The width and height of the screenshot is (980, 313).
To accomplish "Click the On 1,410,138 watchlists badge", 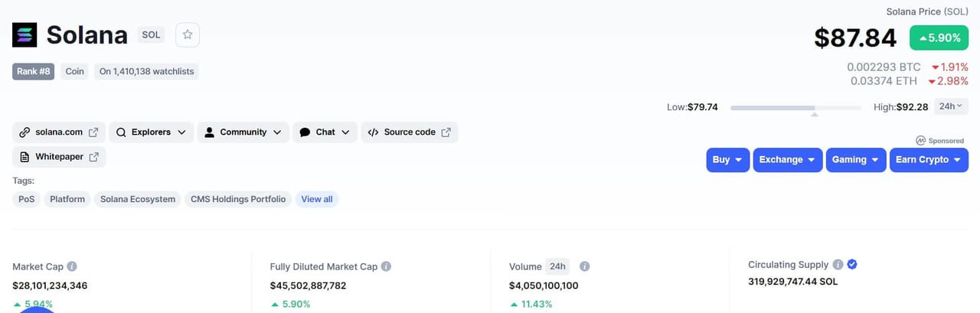I will [146, 71].
